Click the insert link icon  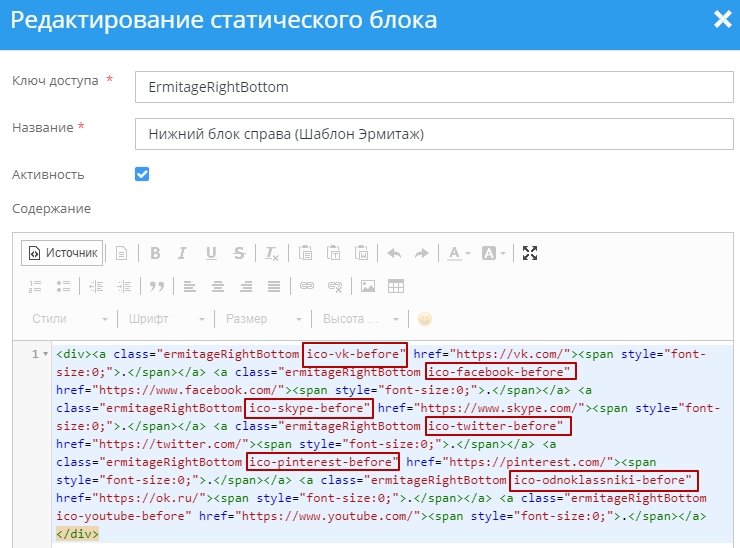pos(307,286)
